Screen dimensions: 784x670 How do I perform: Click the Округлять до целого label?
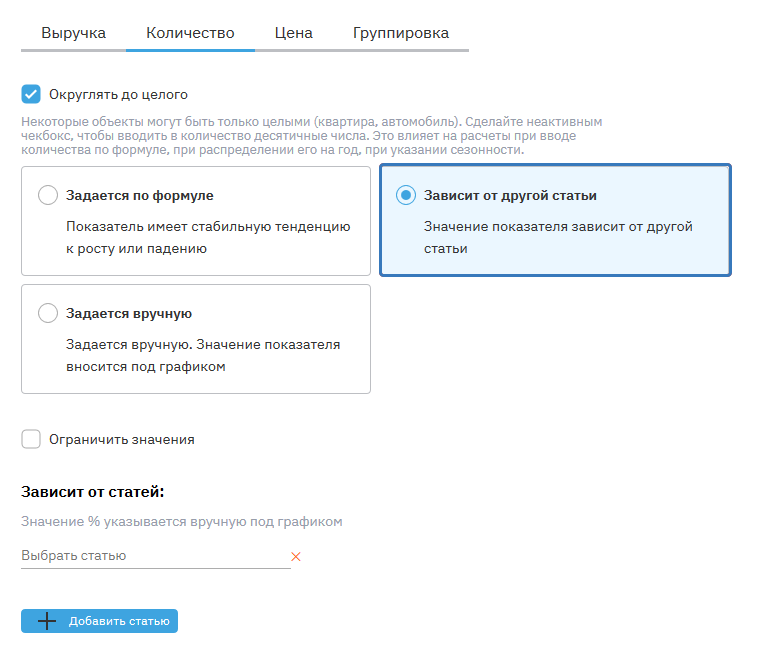(x=118, y=95)
